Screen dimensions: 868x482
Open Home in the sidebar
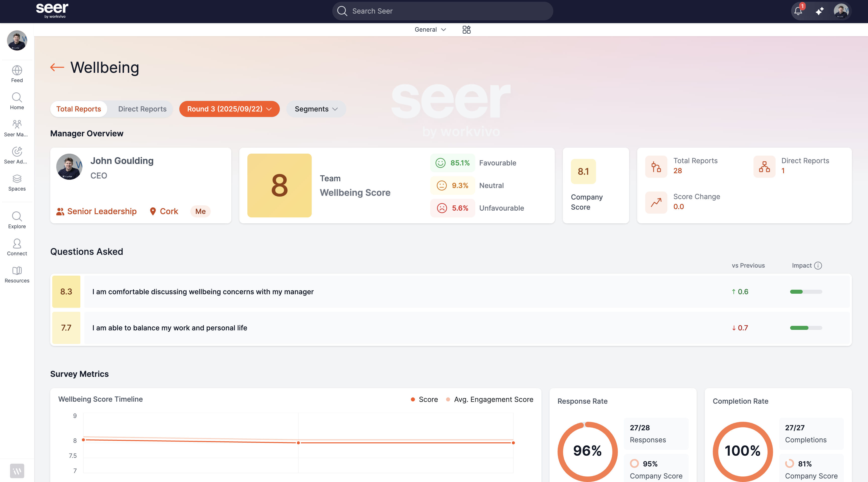point(17,101)
